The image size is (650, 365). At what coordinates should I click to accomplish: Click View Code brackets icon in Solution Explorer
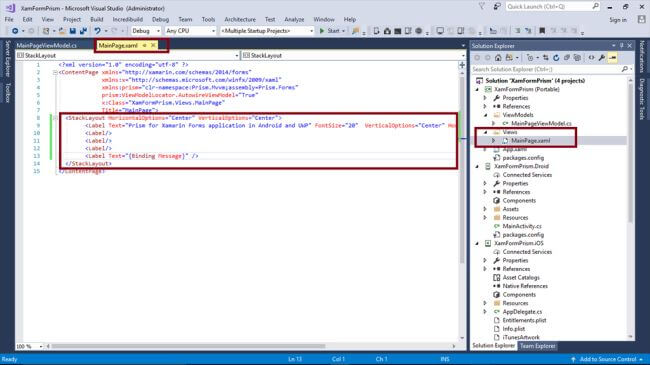592,58
